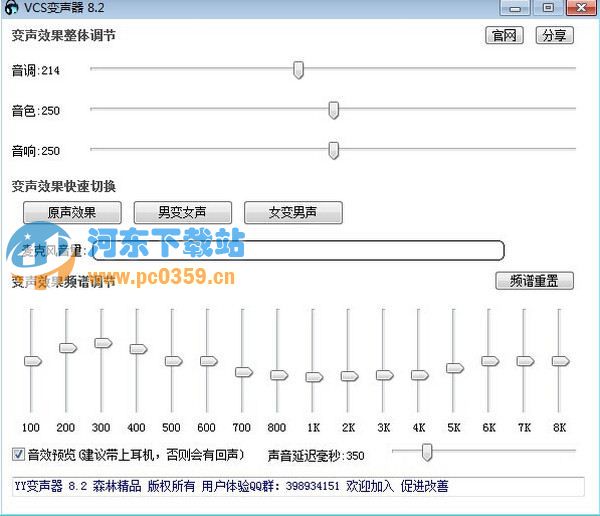Click the 600 Hz equalizer slider thumb
600x516 pixels.
point(209,361)
